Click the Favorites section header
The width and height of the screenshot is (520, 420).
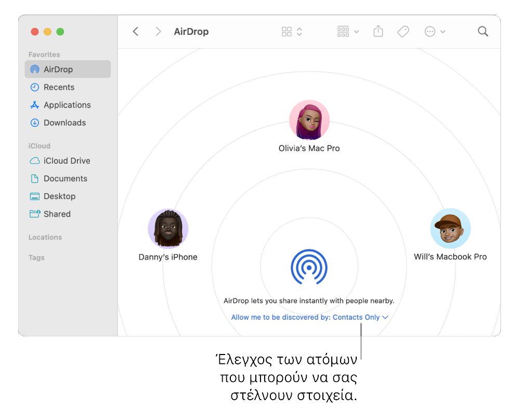tap(44, 55)
